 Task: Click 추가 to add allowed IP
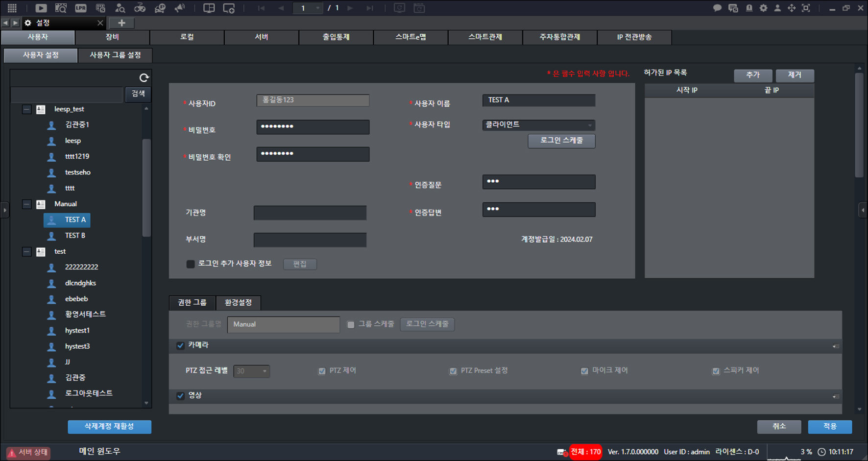click(753, 75)
